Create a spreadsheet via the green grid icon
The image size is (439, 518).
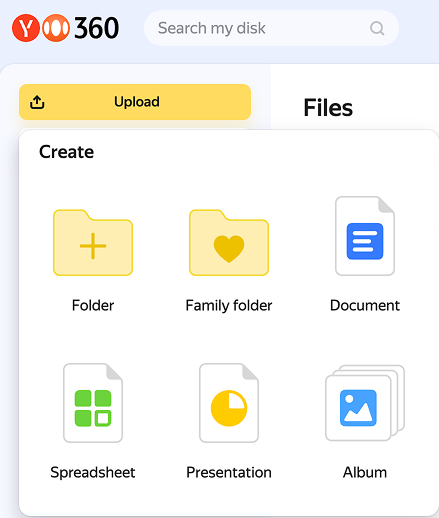click(x=93, y=403)
